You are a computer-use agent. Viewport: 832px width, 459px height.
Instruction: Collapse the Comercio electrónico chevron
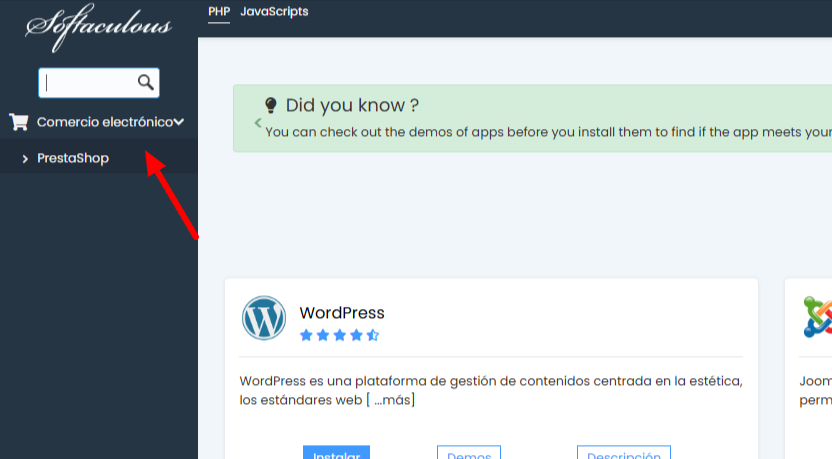coord(179,122)
